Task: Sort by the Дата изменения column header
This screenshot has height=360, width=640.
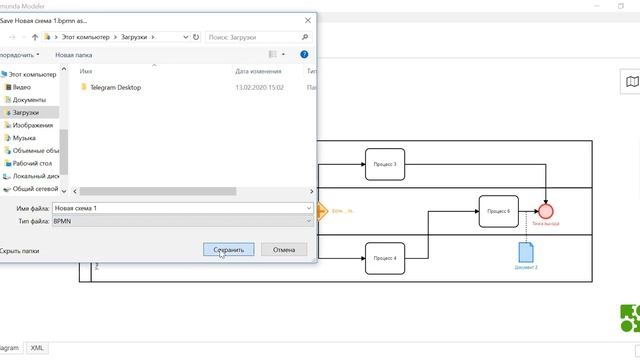Action: point(258,71)
